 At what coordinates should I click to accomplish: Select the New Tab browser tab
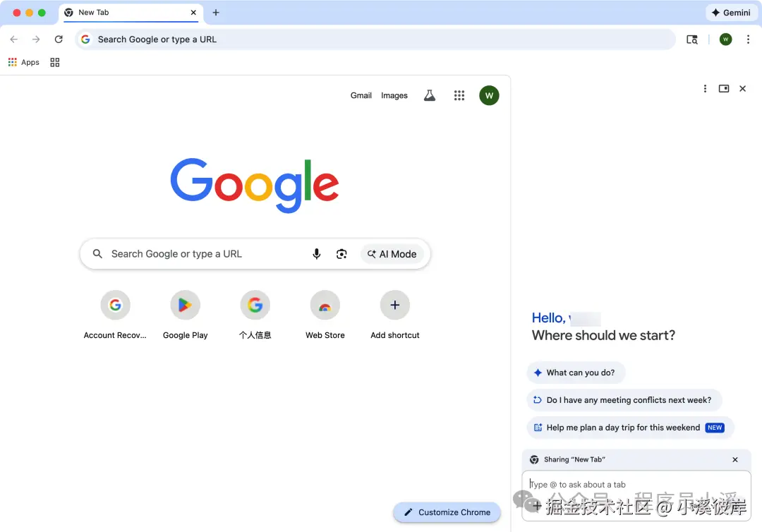click(x=131, y=13)
